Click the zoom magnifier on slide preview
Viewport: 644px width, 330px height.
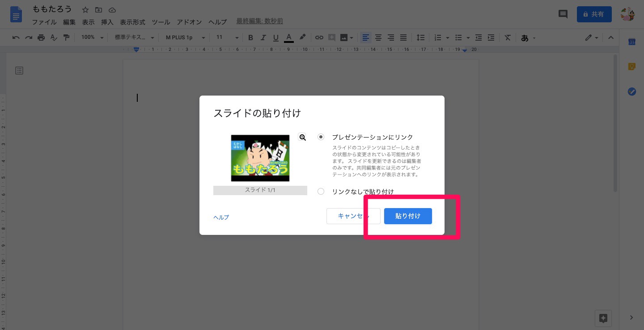302,138
